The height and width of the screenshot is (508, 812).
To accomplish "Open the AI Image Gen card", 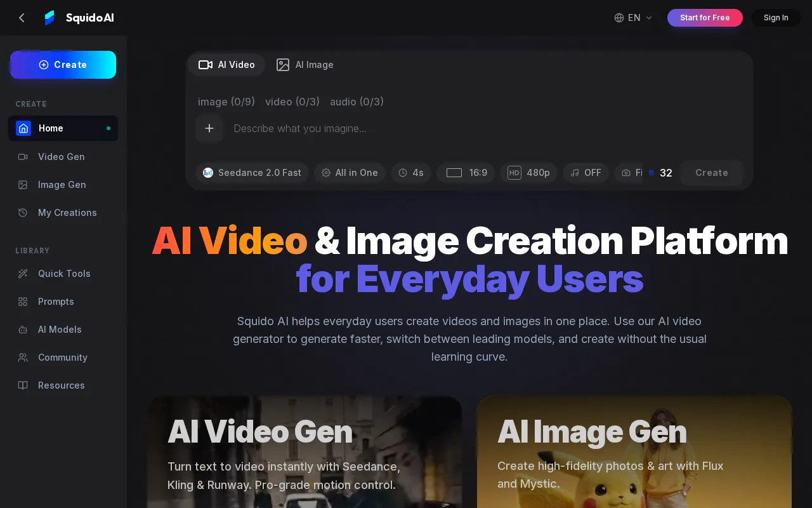I will click(634, 452).
